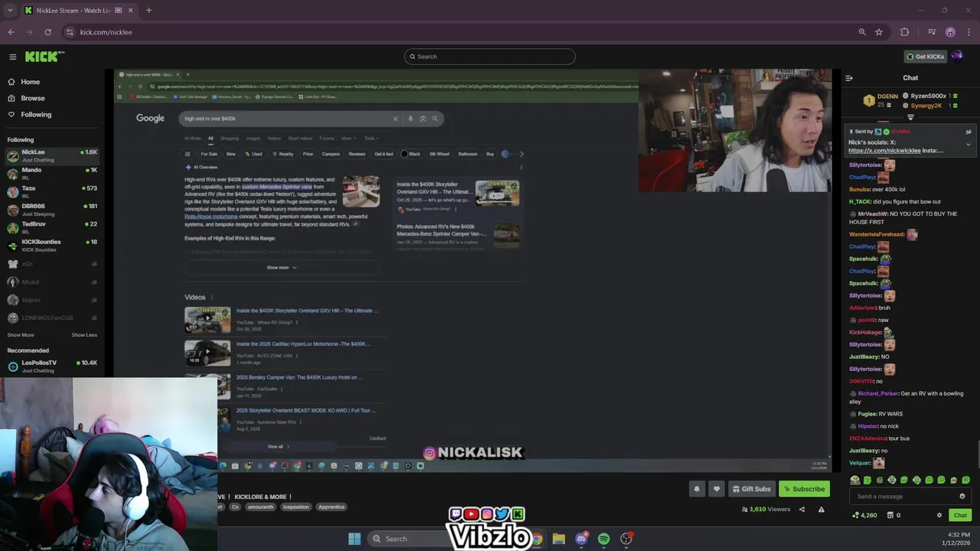Screen dimensions: 980x551
Task: Click the amouranth stream tag
Action: 260,507
